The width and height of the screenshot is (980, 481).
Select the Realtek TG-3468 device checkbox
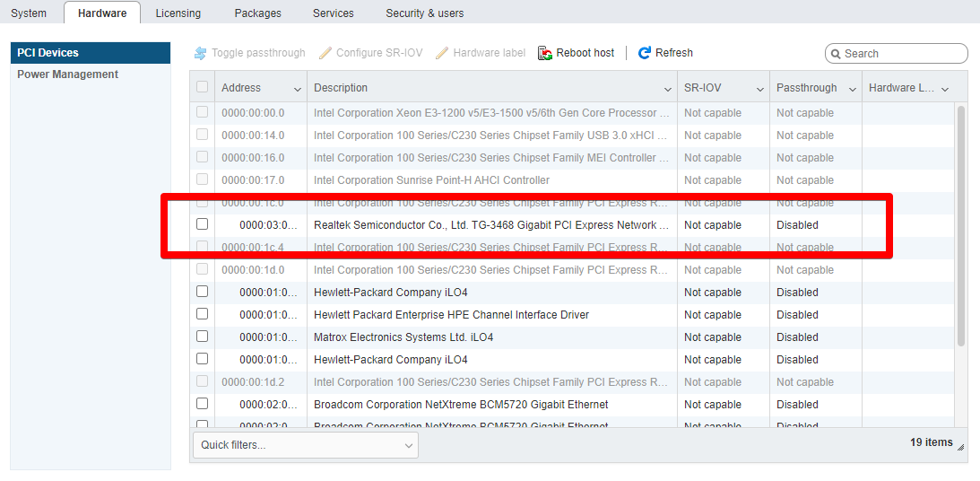202,224
